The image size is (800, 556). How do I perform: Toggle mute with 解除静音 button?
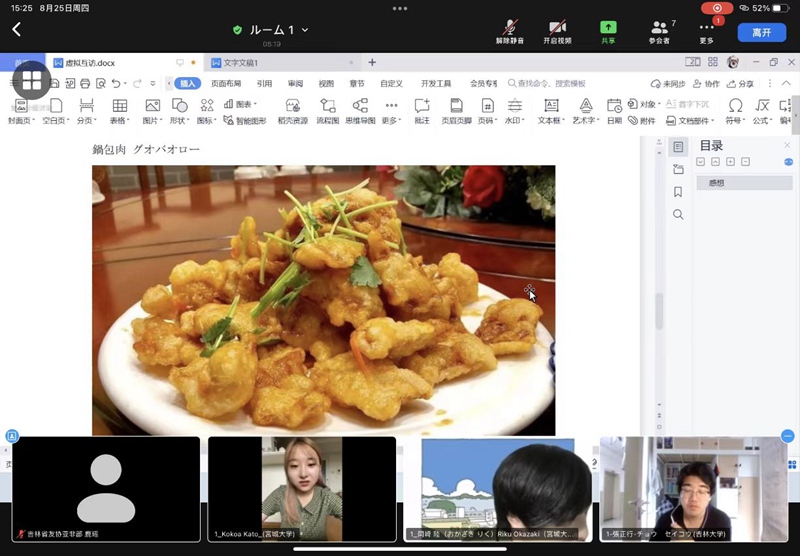click(x=510, y=31)
